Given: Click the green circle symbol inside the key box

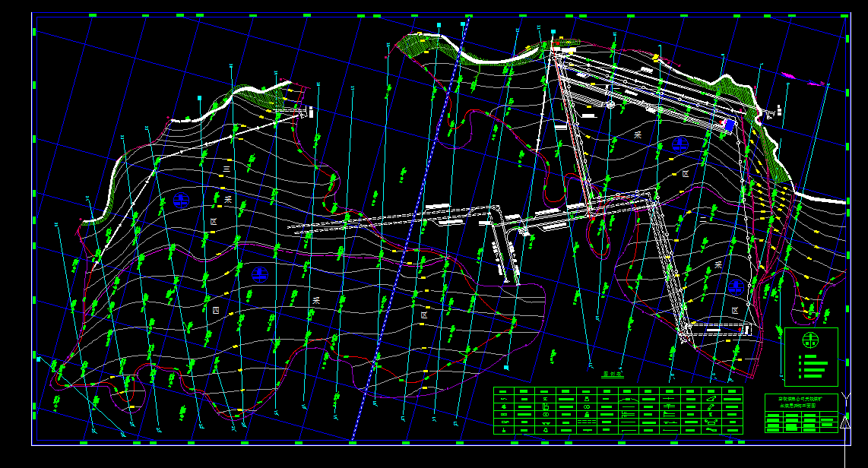Looking at the screenshot, I should (x=810, y=340).
